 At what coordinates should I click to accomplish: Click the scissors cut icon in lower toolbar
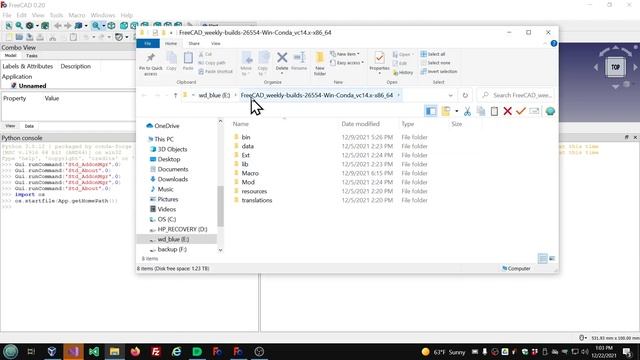point(467,111)
